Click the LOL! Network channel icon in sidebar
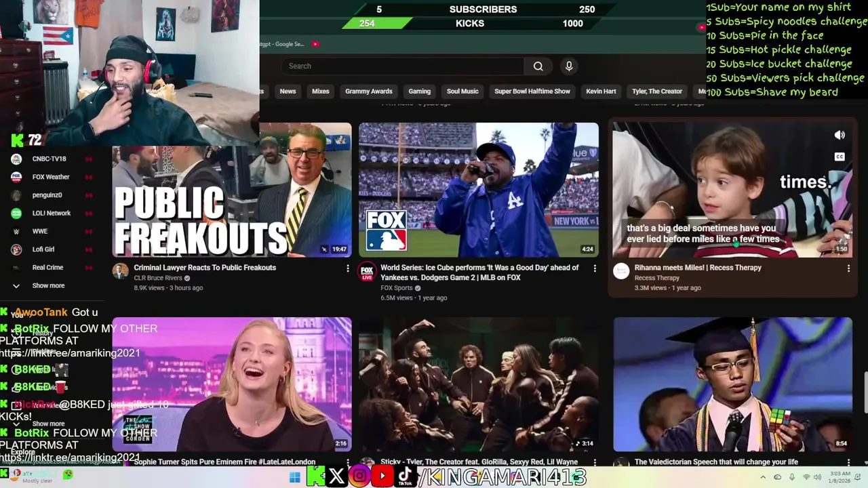 [16, 213]
